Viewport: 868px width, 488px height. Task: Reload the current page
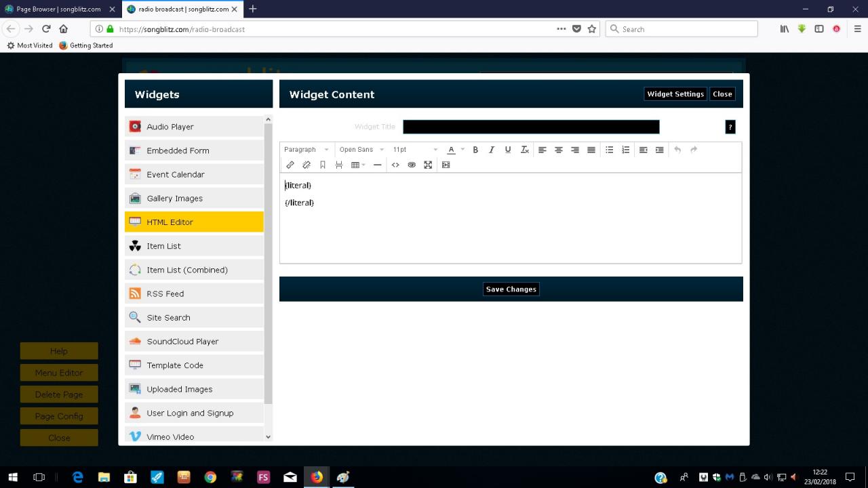pyautogui.click(x=46, y=29)
